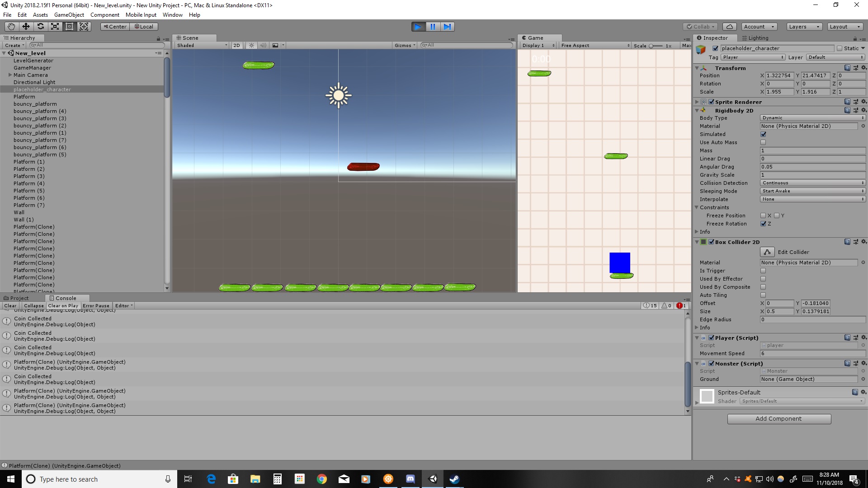The image size is (868, 488).
Task: Select the Rect Transform tool
Action: (69, 27)
